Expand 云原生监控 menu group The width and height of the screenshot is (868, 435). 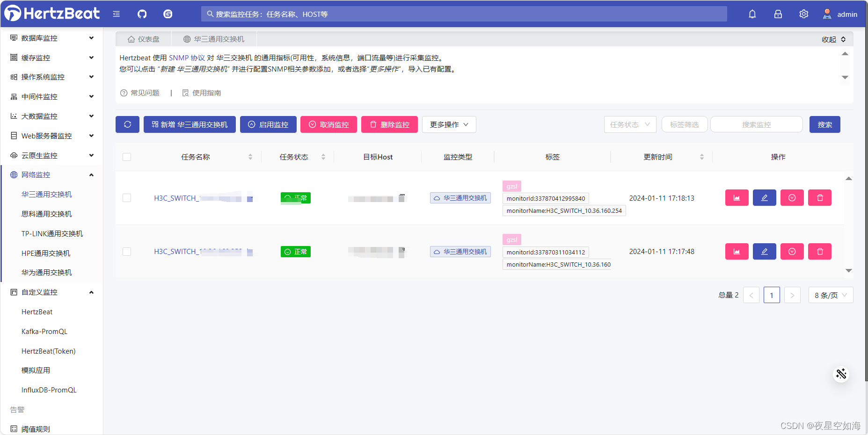pyautogui.click(x=52, y=155)
